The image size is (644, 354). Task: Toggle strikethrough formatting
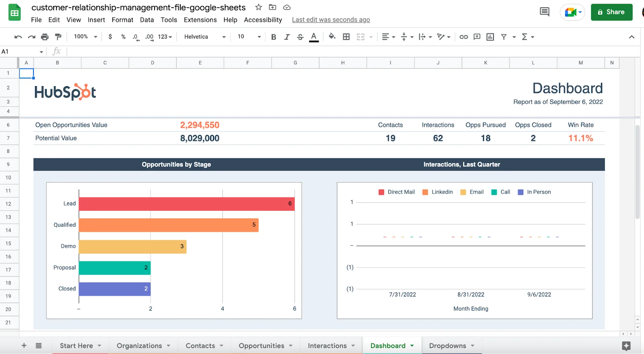tap(300, 37)
